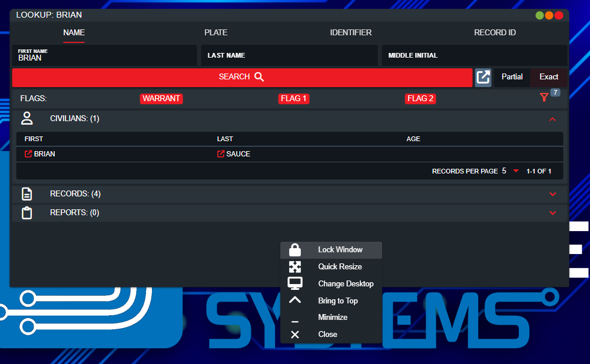590x364 pixels.
Task: Open the records per page dropdown
Action: coord(516,171)
